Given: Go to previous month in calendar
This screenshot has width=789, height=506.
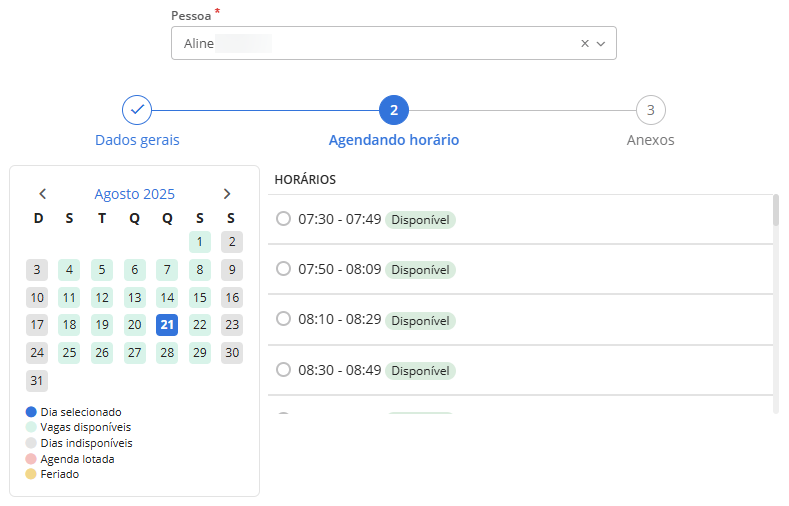Looking at the screenshot, I should pyautogui.click(x=42, y=194).
